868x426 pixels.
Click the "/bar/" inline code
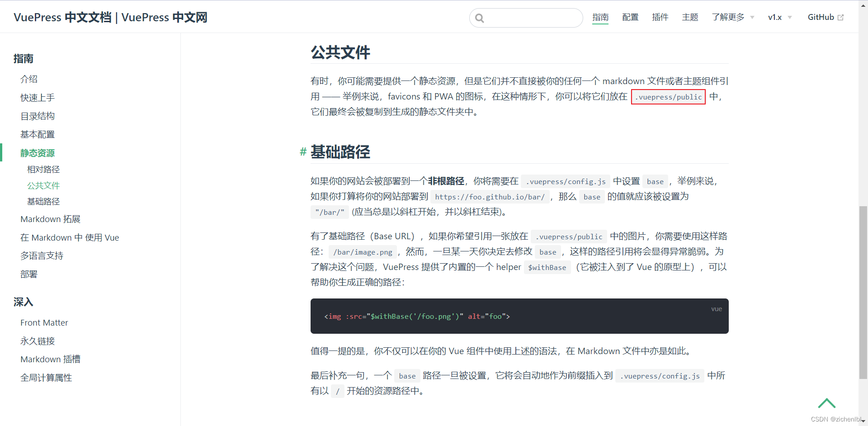(x=330, y=212)
